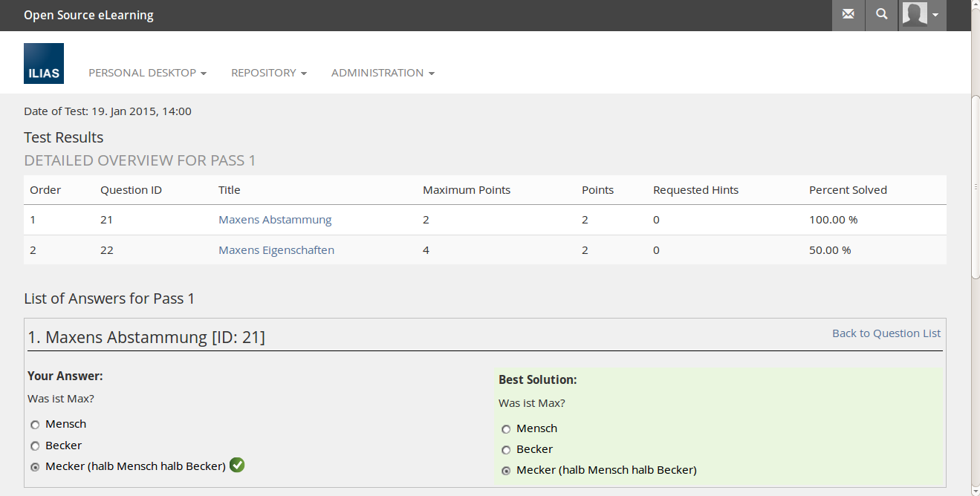Viewport: 980px width, 496px height.
Task: Click Back to Question List link
Action: coord(886,333)
